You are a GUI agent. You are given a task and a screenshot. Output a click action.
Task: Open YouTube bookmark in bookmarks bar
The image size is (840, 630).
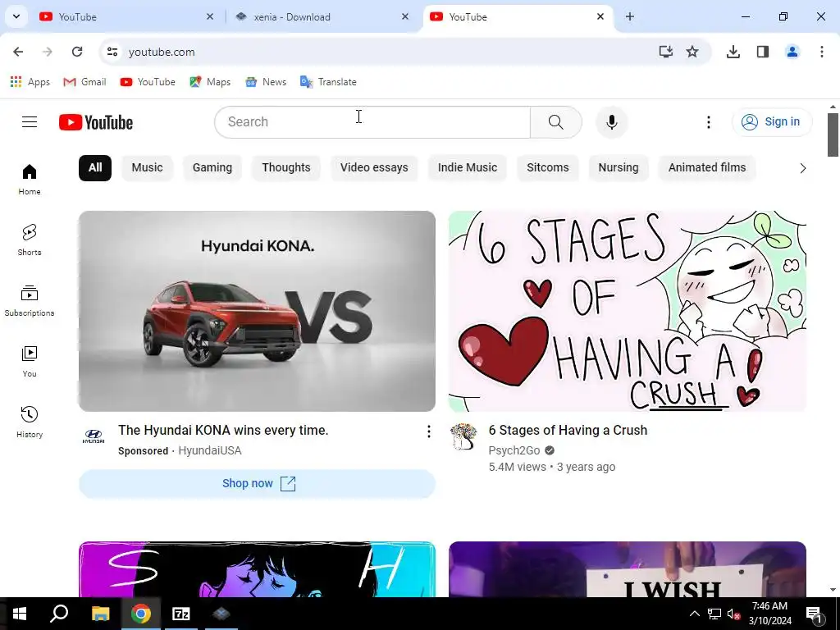click(148, 82)
